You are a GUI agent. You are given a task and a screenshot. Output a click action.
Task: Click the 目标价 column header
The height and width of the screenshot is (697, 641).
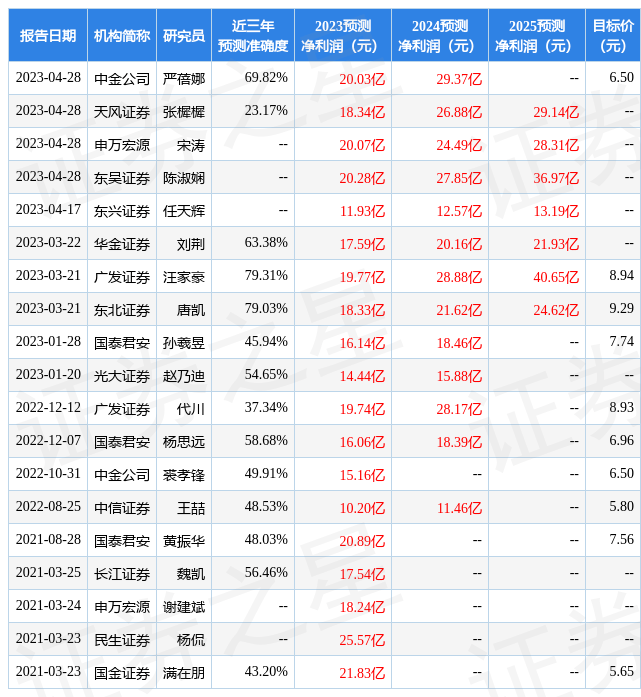[x=612, y=35]
